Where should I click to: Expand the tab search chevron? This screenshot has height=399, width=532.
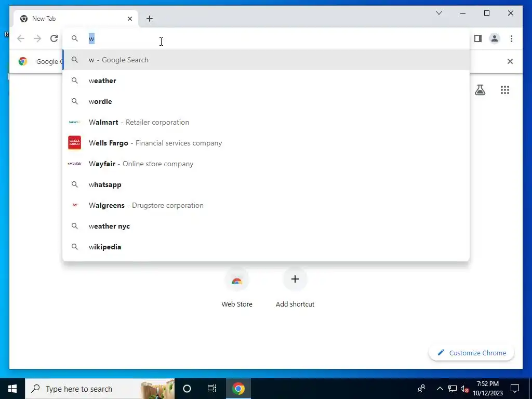point(438,13)
